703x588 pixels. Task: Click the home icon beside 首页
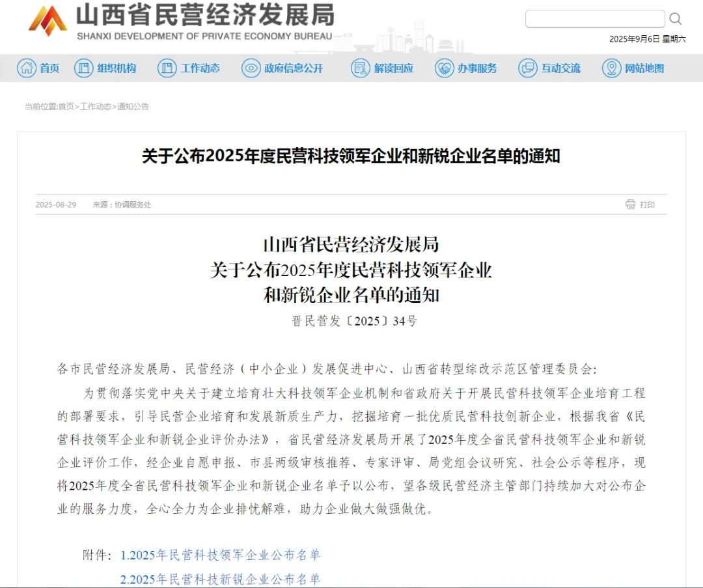(x=27, y=68)
